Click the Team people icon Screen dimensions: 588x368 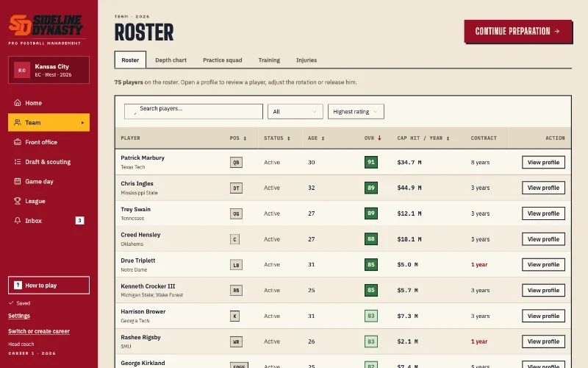[17, 122]
